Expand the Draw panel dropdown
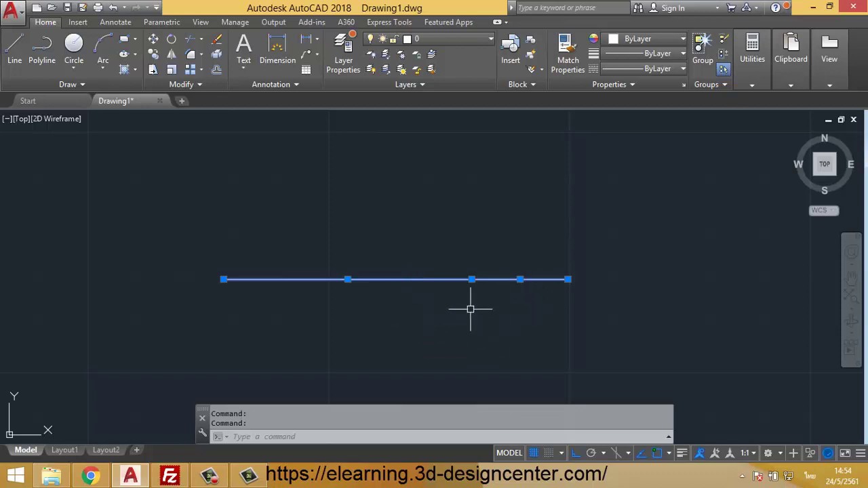The height and width of the screenshot is (488, 868). pos(72,85)
